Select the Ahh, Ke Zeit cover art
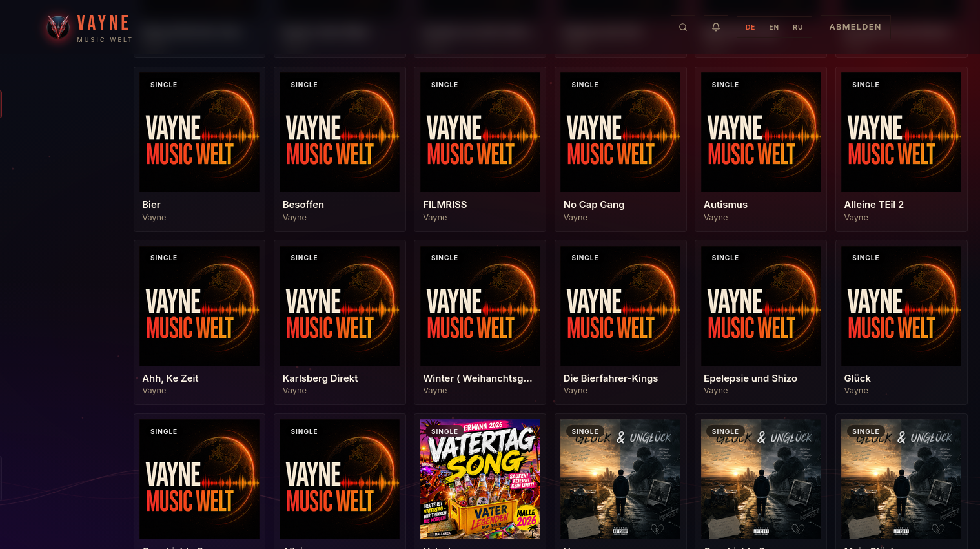This screenshot has width=980, height=549. [x=199, y=306]
